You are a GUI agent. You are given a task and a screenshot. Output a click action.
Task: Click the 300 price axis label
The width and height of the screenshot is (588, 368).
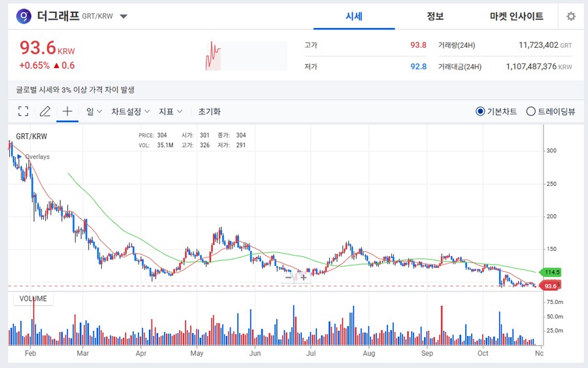point(551,151)
